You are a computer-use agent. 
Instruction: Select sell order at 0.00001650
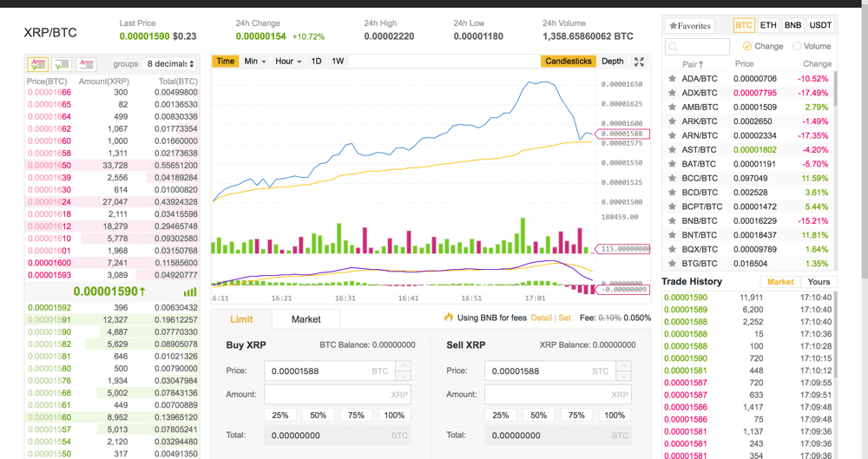point(112,166)
